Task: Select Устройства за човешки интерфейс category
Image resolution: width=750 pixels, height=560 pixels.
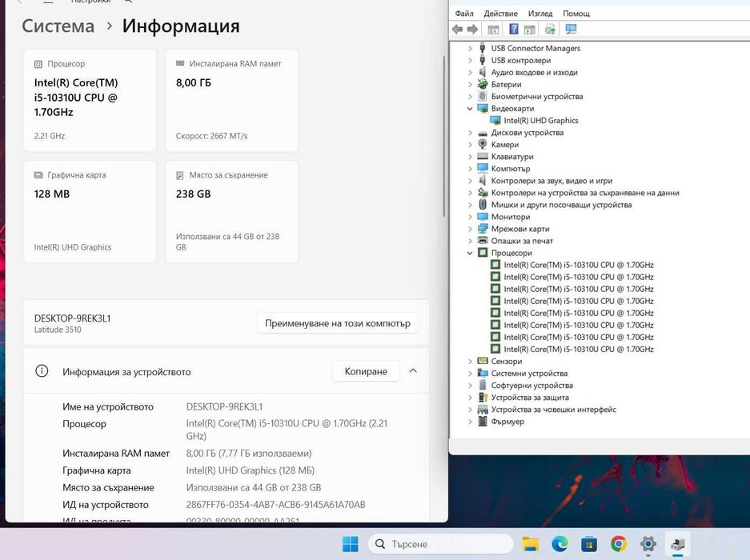Action: click(x=553, y=410)
